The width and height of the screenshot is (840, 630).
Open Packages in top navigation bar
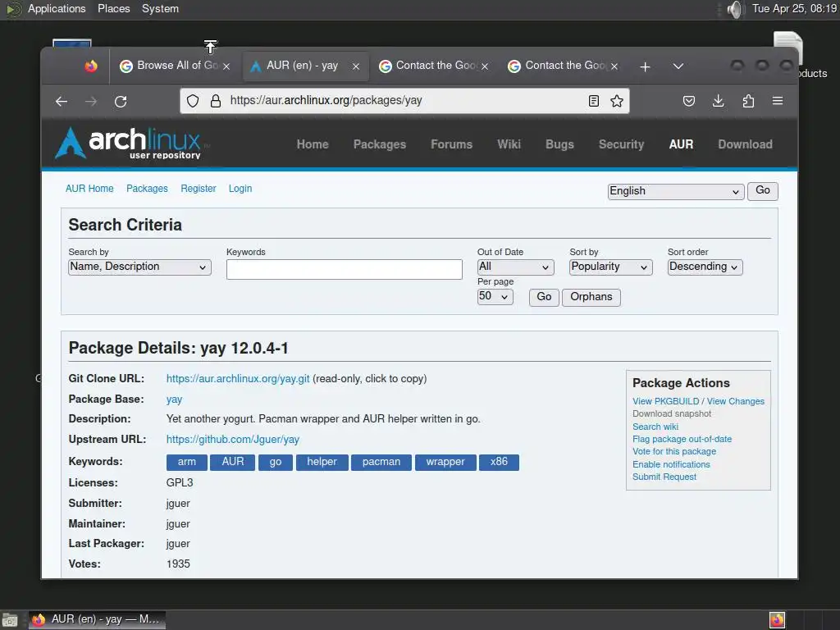[x=380, y=144]
